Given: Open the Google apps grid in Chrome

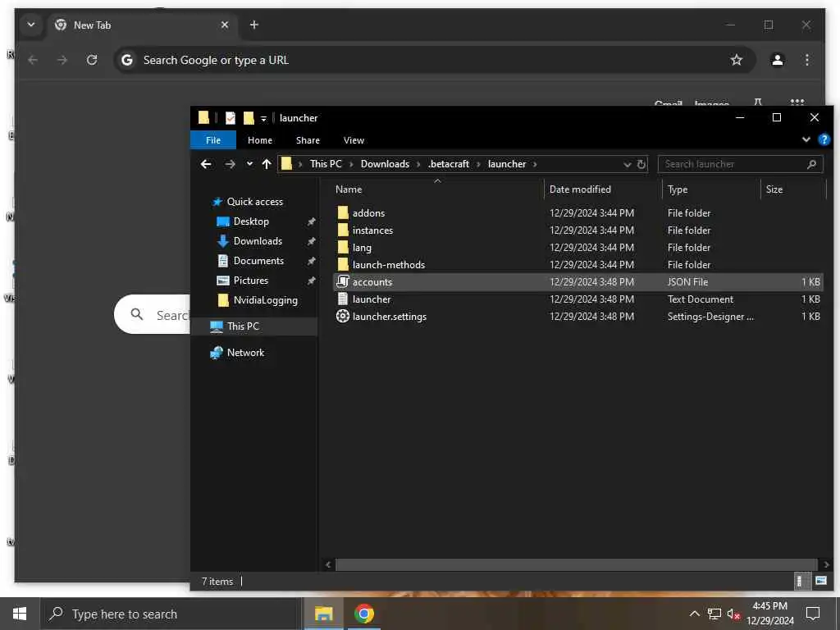Looking at the screenshot, I should [797, 102].
